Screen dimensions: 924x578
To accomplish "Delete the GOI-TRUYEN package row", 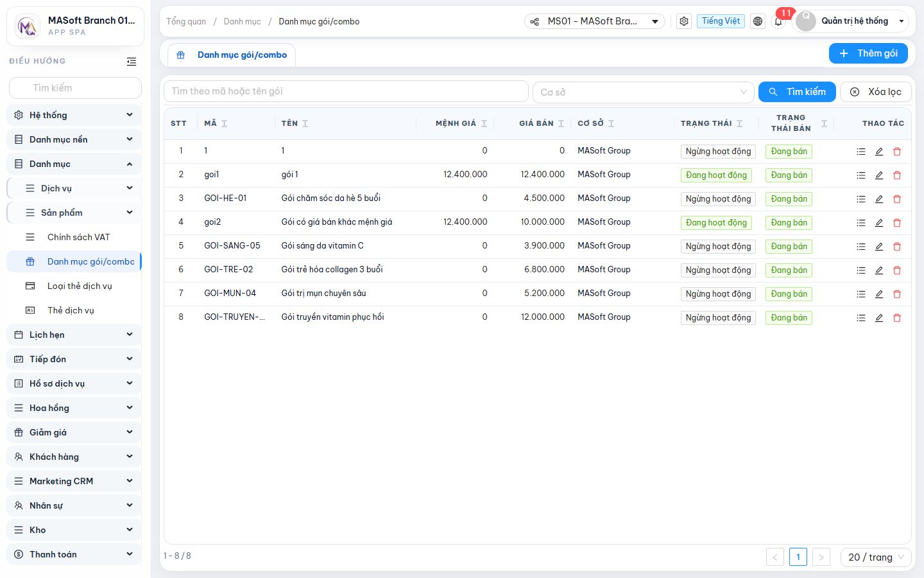I will coord(897,318).
